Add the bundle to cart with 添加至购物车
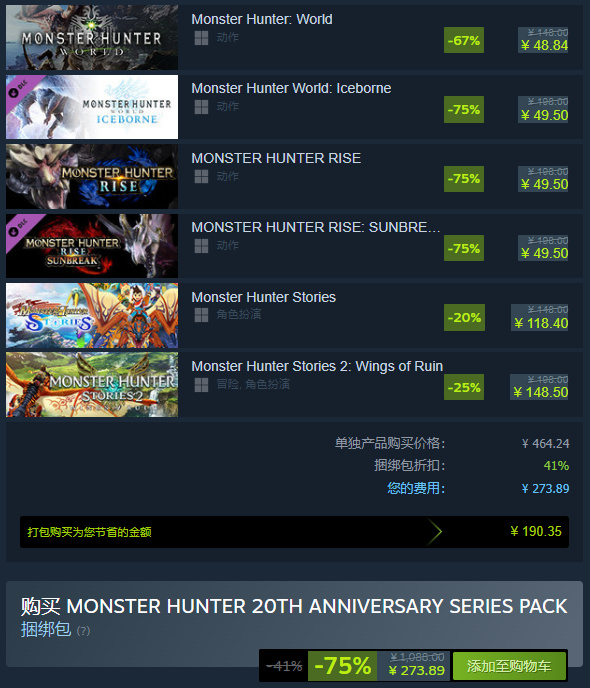The image size is (590, 688). 509,666
